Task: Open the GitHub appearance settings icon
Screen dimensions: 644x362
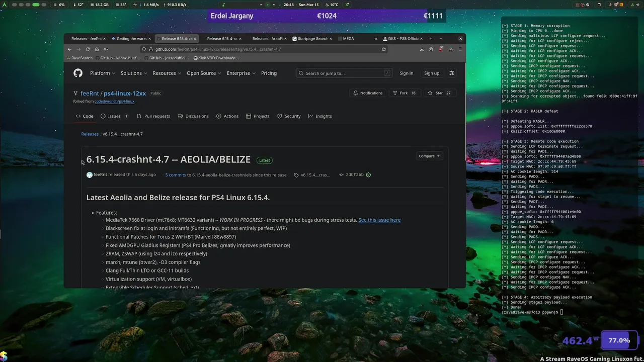Action: point(451,73)
